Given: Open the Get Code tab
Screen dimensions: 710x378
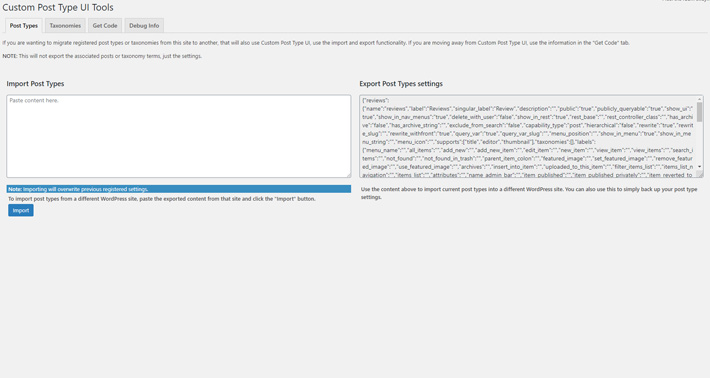Looking at the screenshot, I should [105, 26].
